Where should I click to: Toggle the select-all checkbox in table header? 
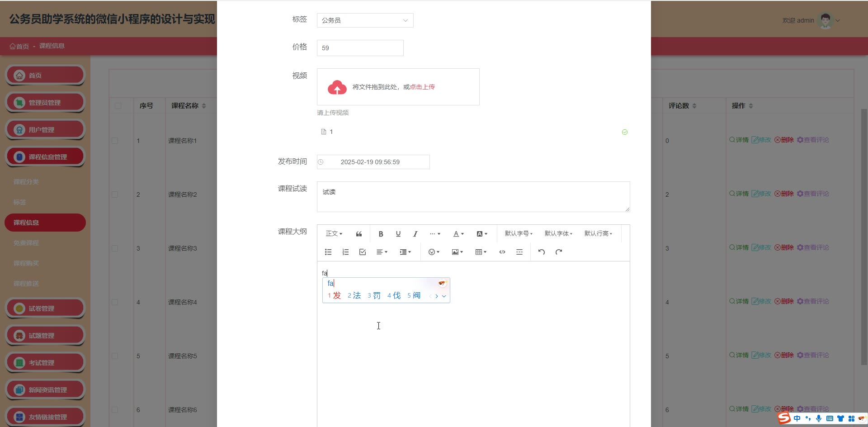click(x=118, y=106)
